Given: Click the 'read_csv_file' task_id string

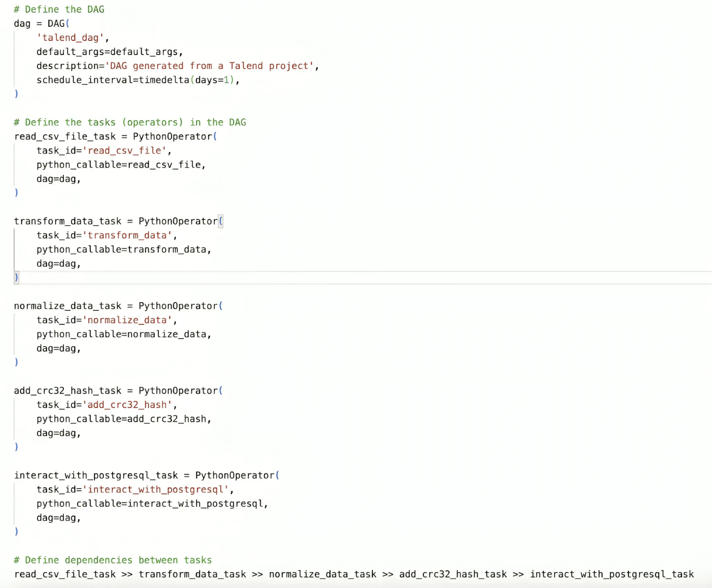Looking at the screenshot, I should [x=125, y=151].
